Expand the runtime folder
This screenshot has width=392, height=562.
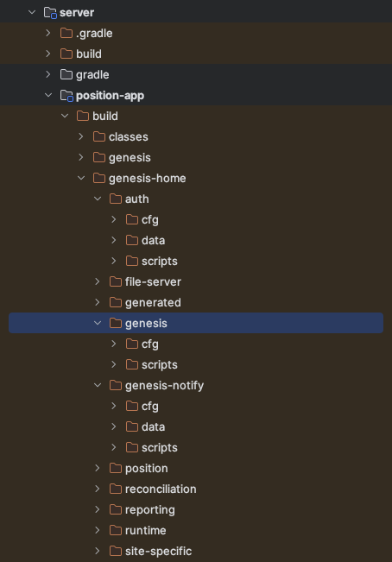98,530
